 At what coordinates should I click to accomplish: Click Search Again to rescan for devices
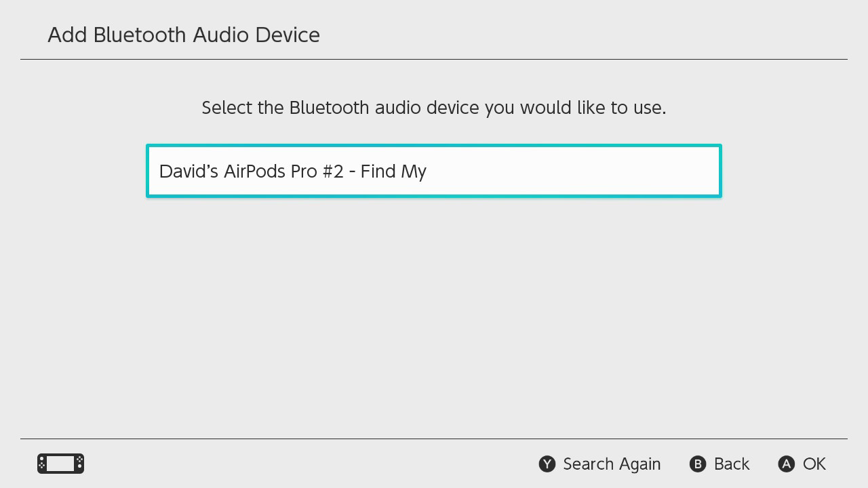tap(612, 464)
